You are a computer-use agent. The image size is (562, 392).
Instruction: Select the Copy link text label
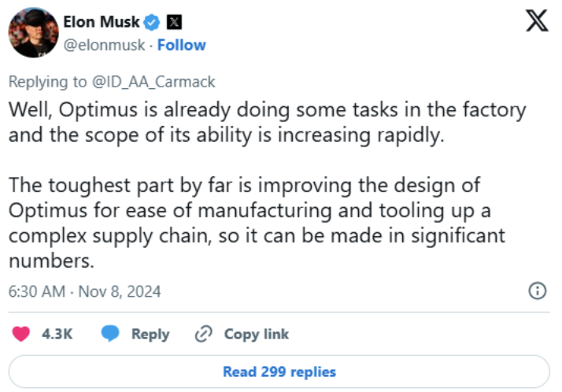(x=257, y=334)
